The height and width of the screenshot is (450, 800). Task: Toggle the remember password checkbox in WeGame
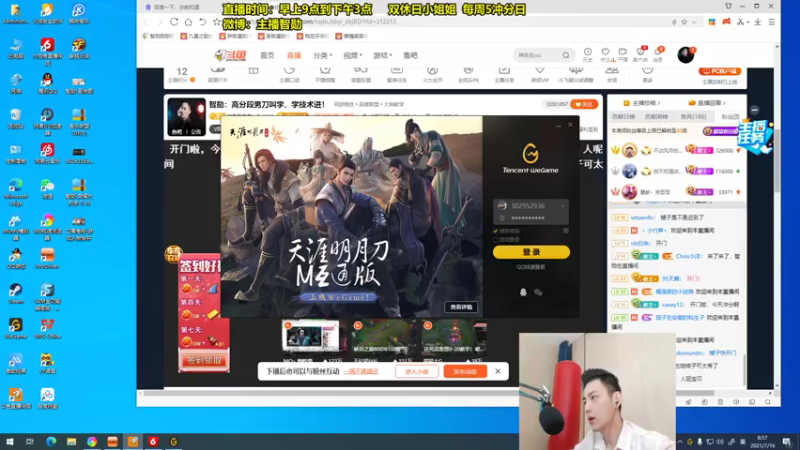[x=495, y=231]
